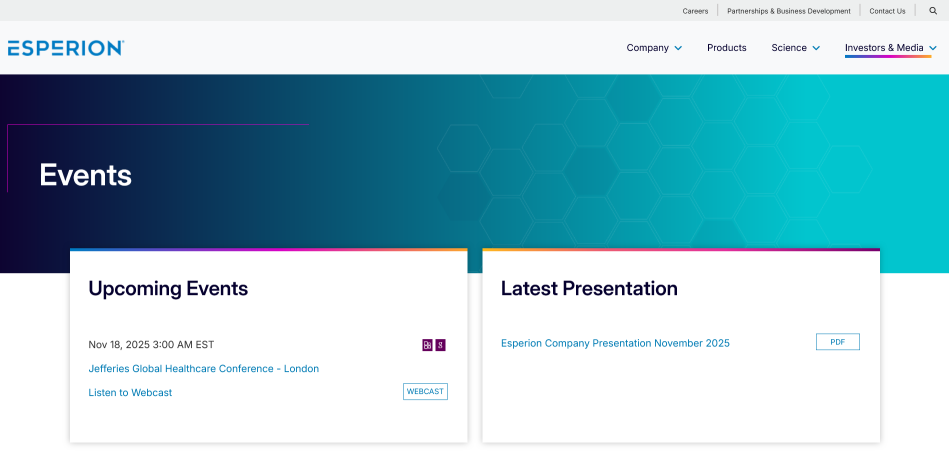Expand the Company dropdown chevron

678,48
